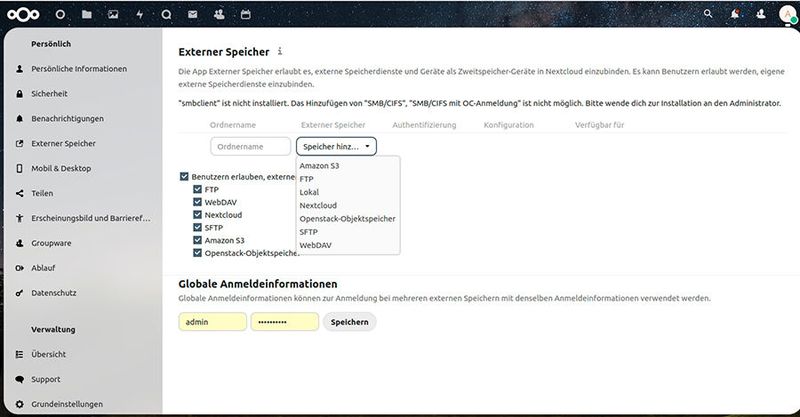Click the share icon for Teilen
The image size is (800, 417).
pyautogui.click(x=19, y=193)
